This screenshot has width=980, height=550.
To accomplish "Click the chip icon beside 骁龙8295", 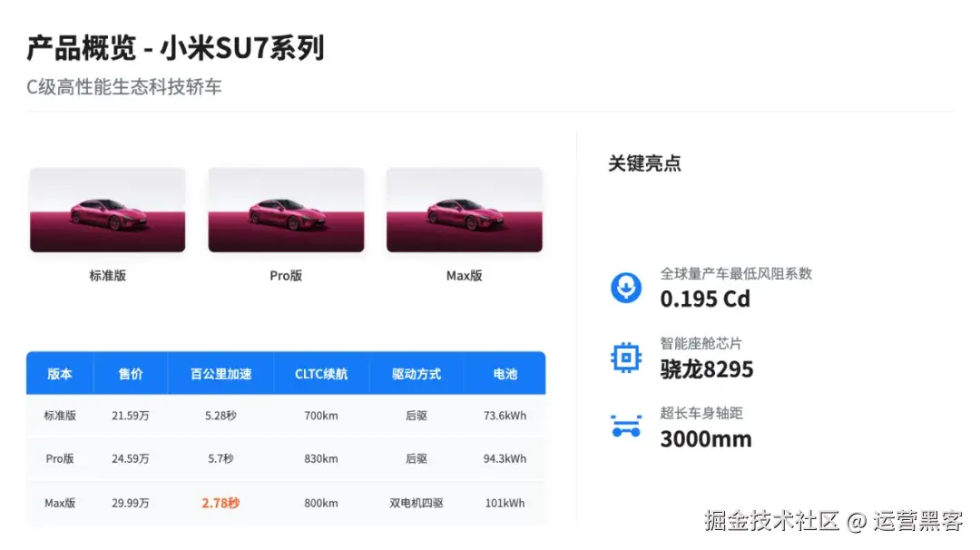I will [625, 358].
